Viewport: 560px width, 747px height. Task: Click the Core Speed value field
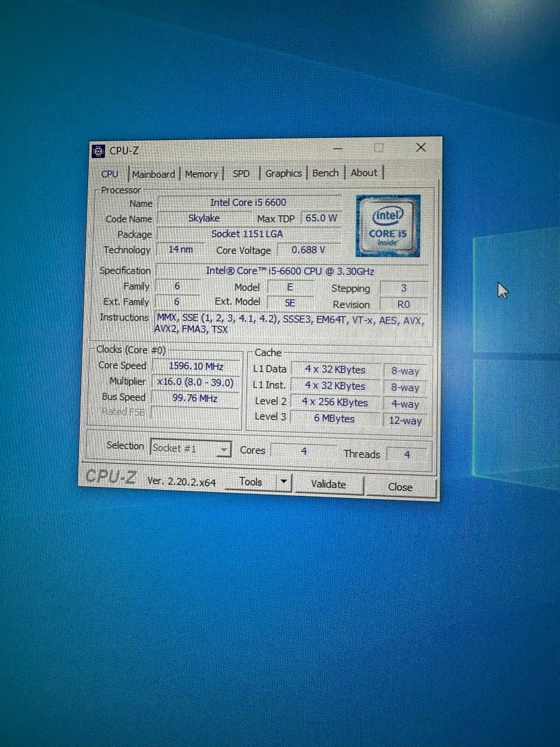coord(196,366)
